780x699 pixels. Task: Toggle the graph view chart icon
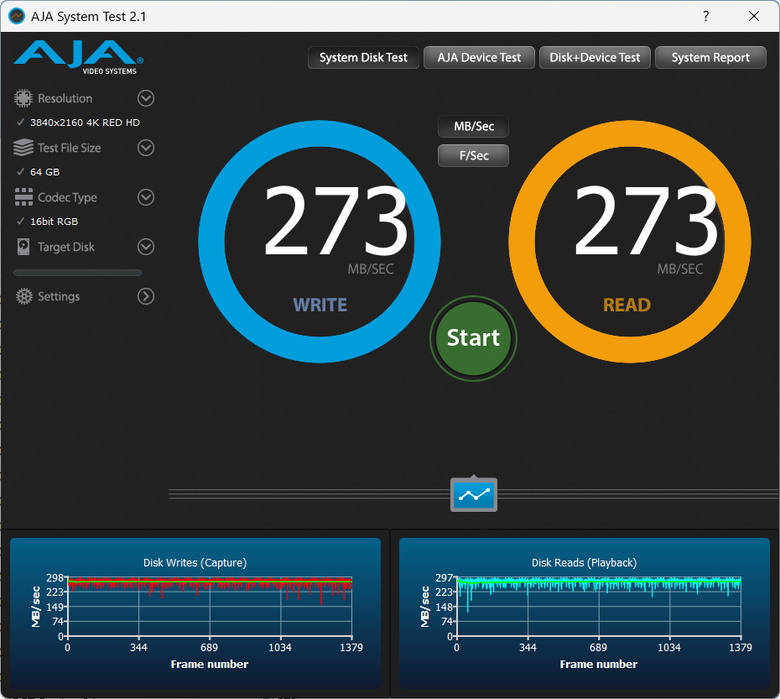474,495
